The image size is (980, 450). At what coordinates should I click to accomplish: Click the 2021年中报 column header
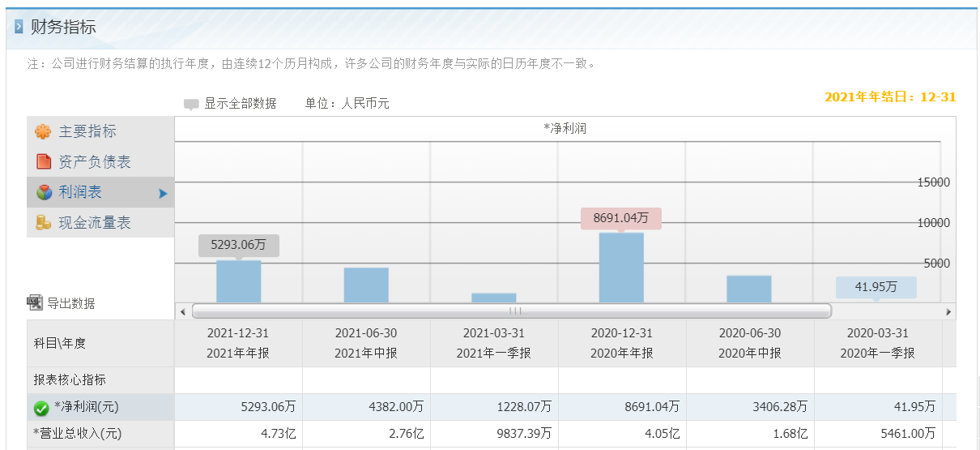[366, 343]
